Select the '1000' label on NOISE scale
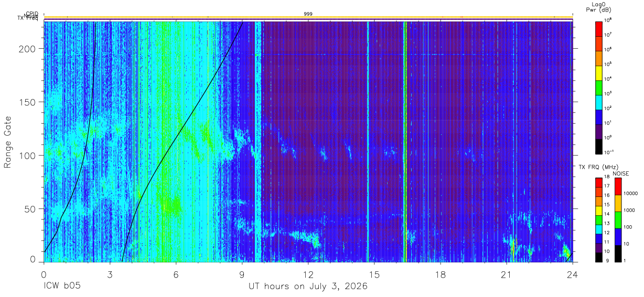This screenshot has height=297, width=644. pyautogui.click(x=629, y=211)
